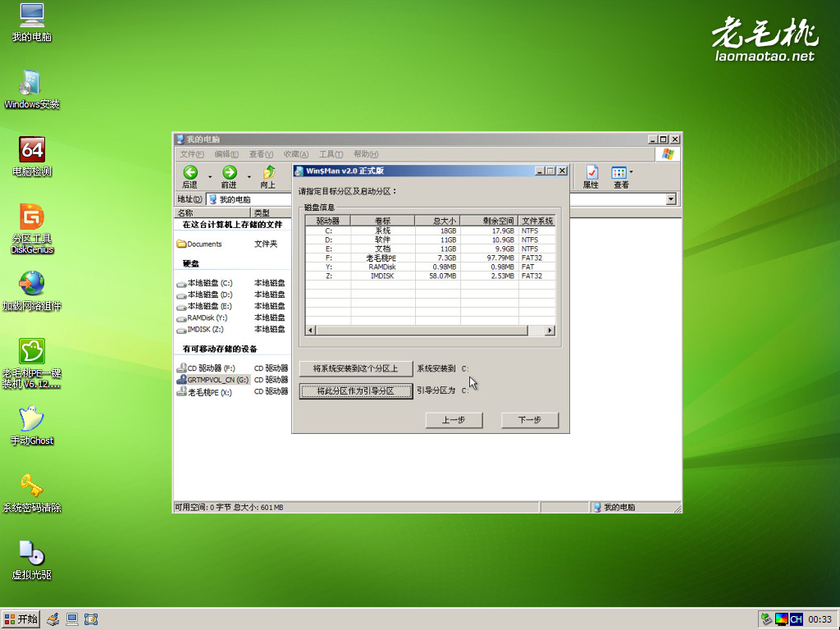Click the first quick launch icon beside 开始
This screenshot has height=630, width=840.
click(52, 619)
